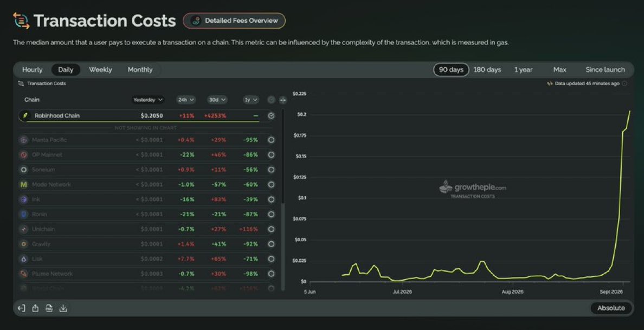The height and width of the screenshot is (330, 644).
Task: Select the 90 days timespan
Action: point(451,70)
